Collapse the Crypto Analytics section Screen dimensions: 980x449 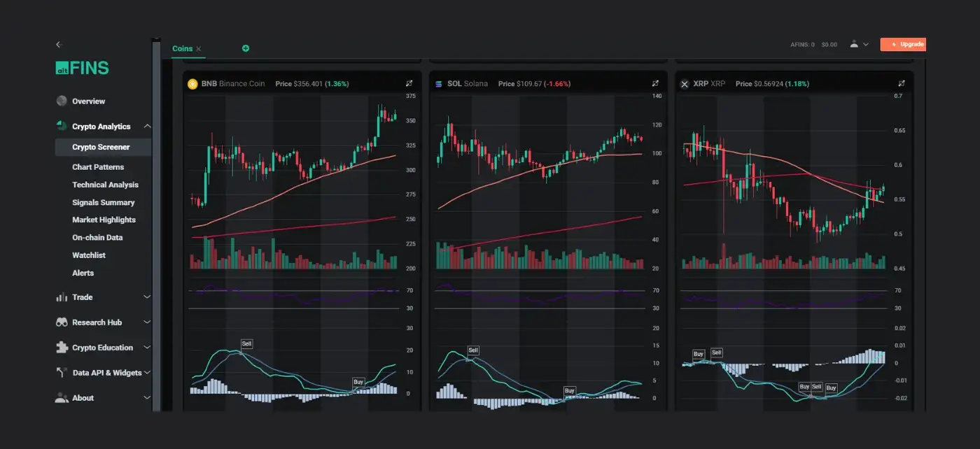147,127
